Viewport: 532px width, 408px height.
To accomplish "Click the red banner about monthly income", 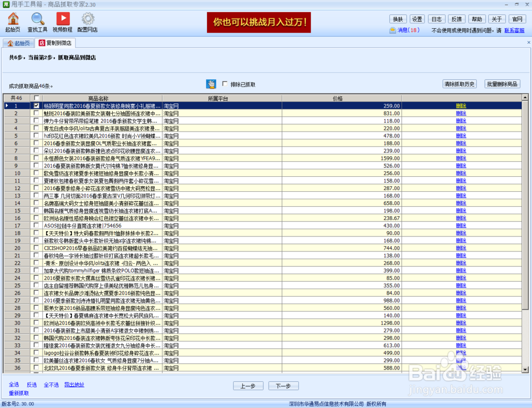I will coord(259,22).
